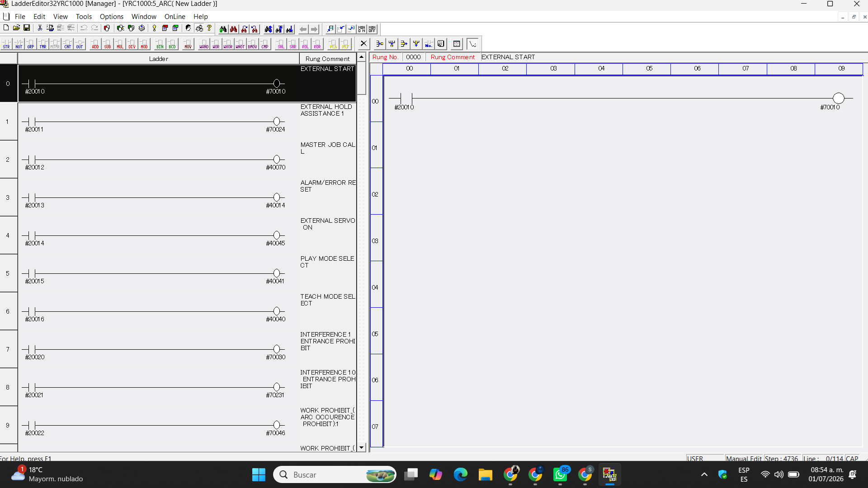Screen dimensions: 868x488
Task: Click the yellow question mark help icon
Action: tap(209, 28)
